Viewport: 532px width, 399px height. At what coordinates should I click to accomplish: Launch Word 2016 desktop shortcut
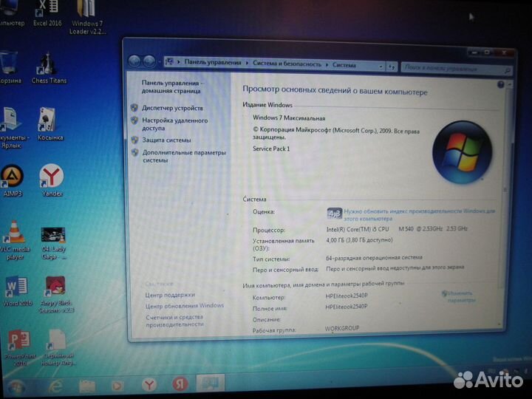coord(17,291)
